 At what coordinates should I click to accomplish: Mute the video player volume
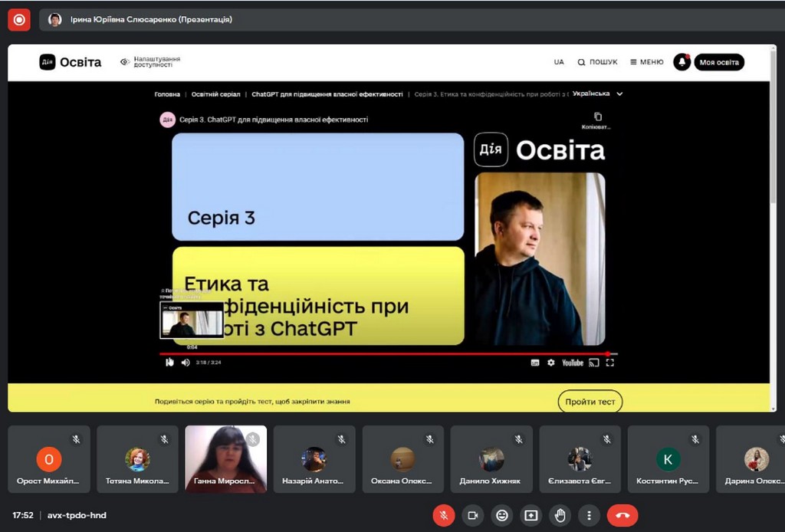click(186, 363)
